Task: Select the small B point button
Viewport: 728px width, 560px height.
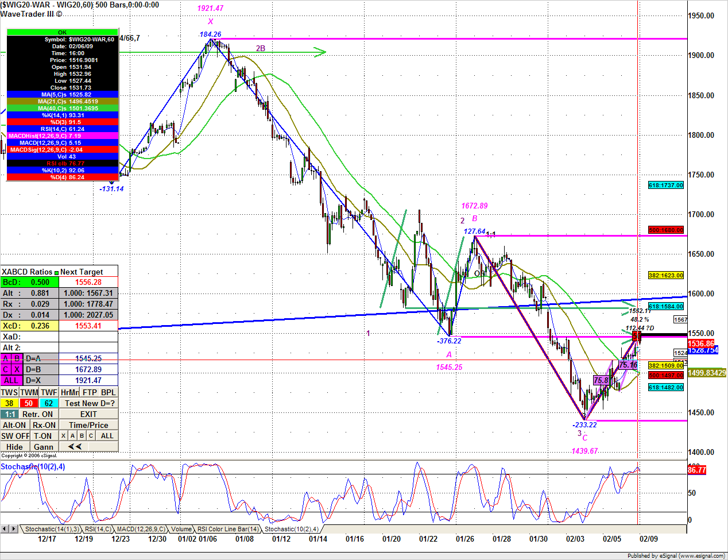Action: click(82, 436)
